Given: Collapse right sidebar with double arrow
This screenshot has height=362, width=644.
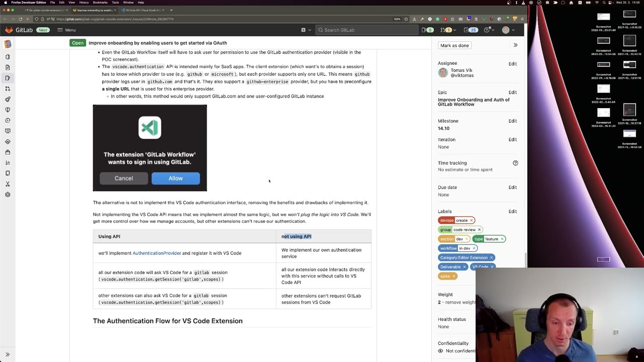Looking at the screenshot, I should (515, 45).
